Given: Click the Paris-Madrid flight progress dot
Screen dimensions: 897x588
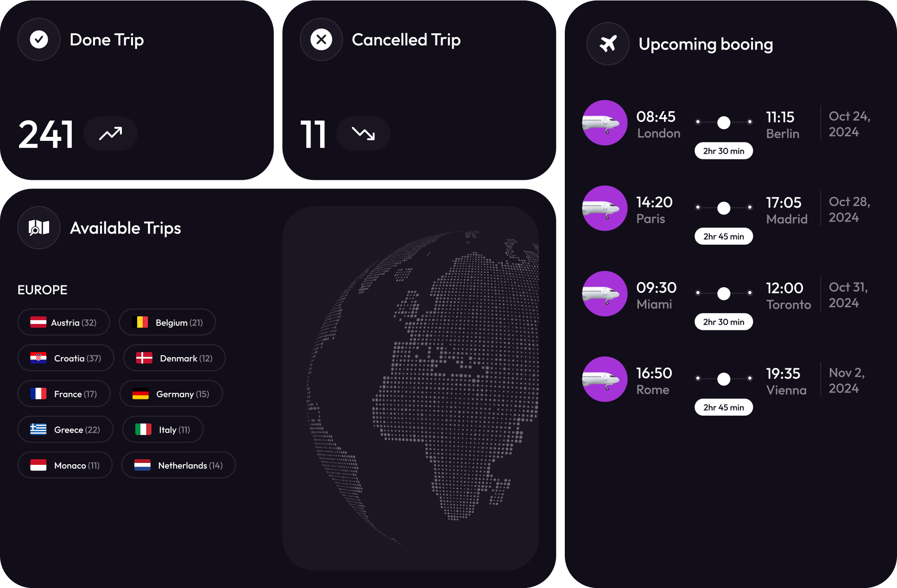Looking at the screenshot, I should tap(724, 208).
